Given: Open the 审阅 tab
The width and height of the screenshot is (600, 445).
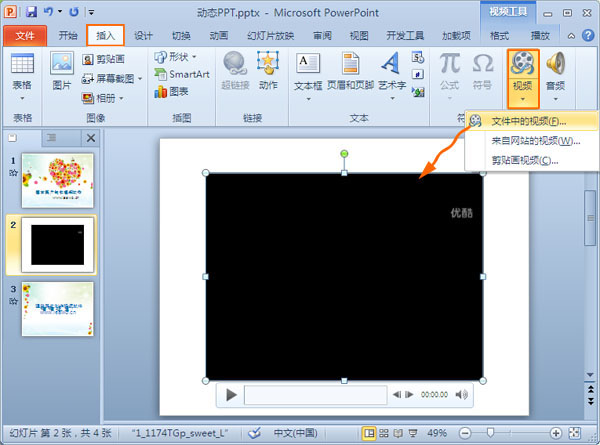Looking at the screenshot, I should [x=322, y=36].
